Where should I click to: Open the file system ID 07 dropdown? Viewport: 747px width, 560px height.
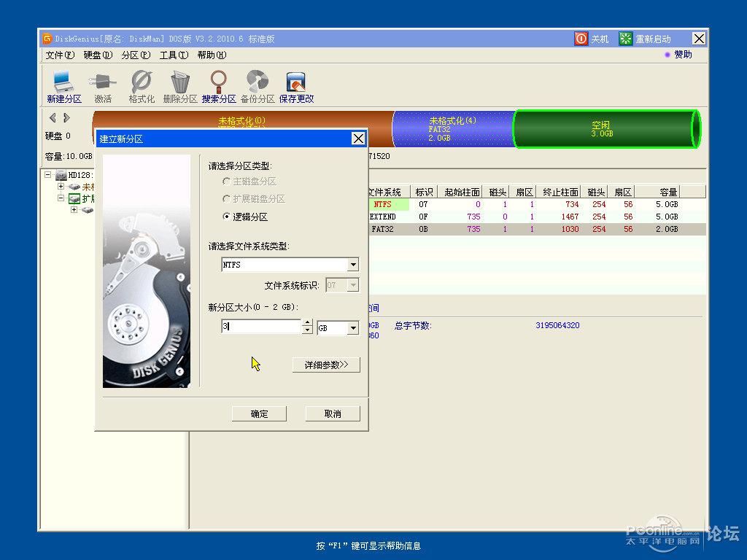click(353, 285)
